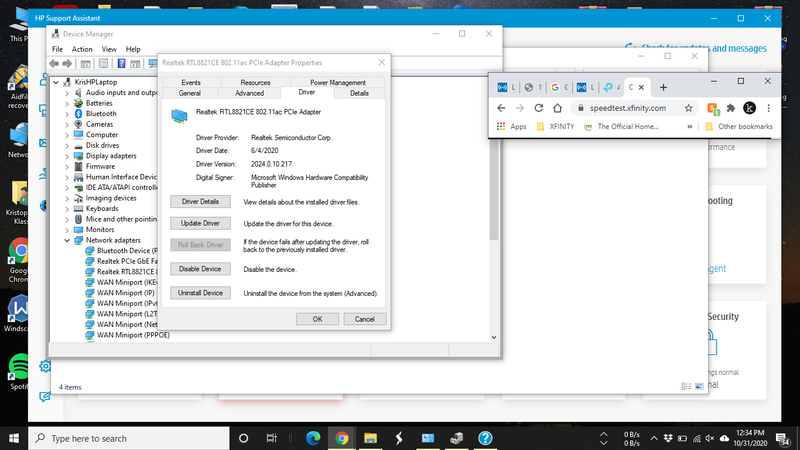
Task: Switch to Advanced tab in Properties
Action: click(249, 93)
